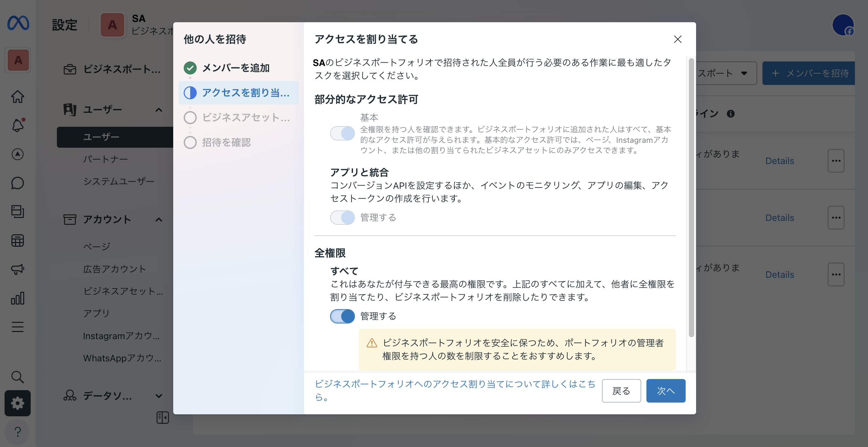The height and width of the screenshot is (447, 868).
Task: Collapse the ユーザー section chevron
Action: coord(159,109)
